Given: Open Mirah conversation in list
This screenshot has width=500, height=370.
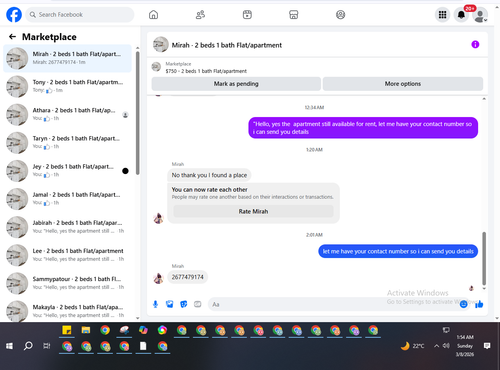Looking at the screenshot, I should click(67, 58).
